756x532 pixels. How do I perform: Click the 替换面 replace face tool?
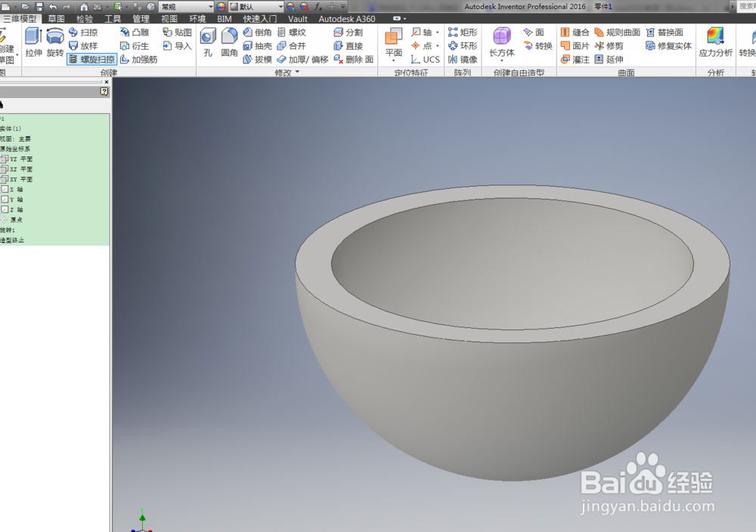[665, 32]
